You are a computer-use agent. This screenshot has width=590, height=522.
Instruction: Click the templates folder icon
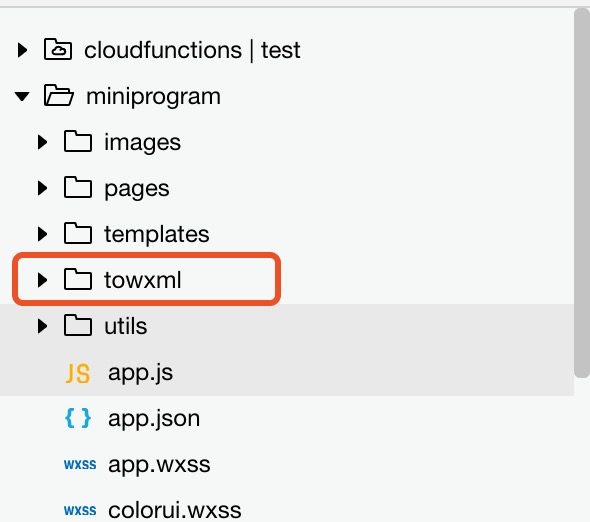click(x=78, y=233)
